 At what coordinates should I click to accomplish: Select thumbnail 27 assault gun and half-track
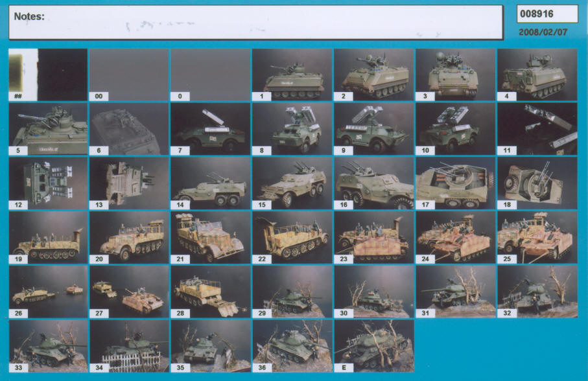pyautogui.click(x=129, y=292)
